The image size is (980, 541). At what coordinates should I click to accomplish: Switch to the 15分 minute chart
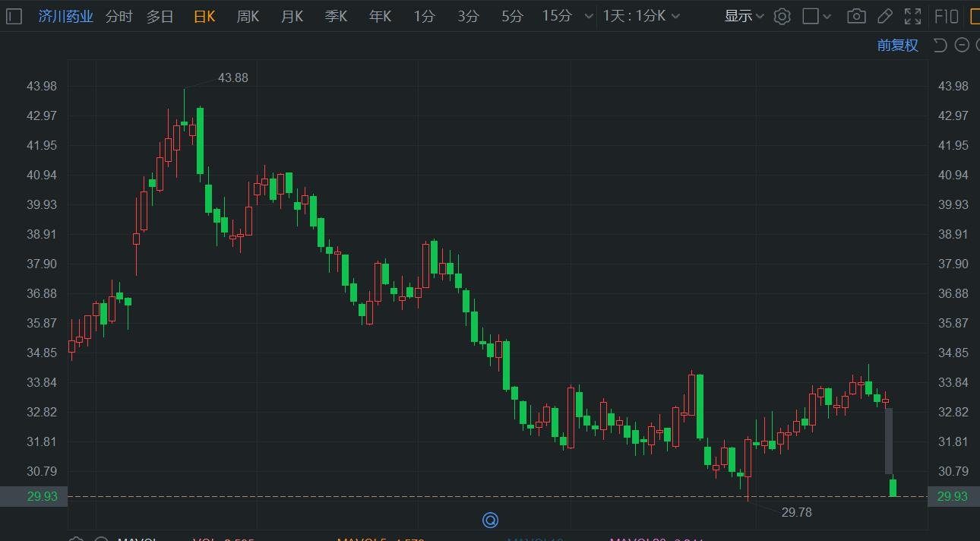(x=556, y=16)
